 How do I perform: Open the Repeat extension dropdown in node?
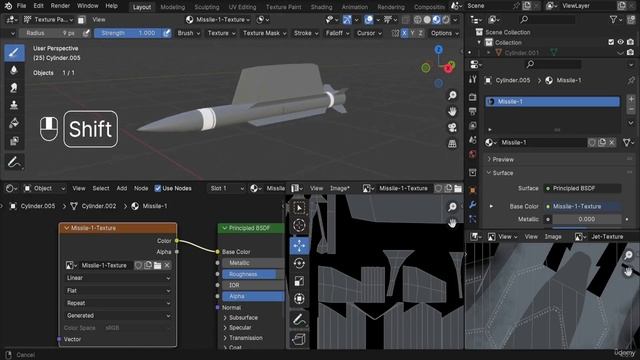(118, 303)
